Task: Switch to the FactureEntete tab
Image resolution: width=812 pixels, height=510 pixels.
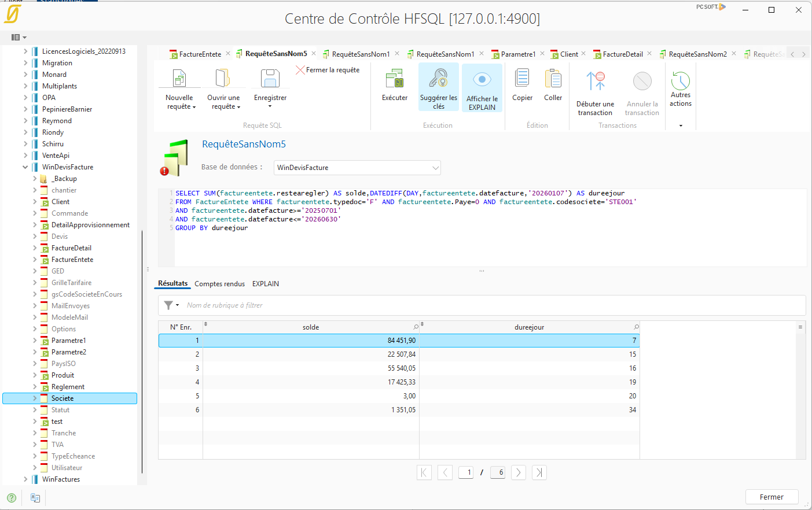Action: pyautogui.click(x=200, y=54)
